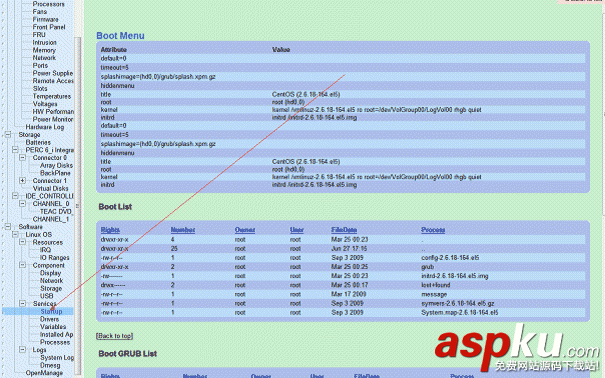Open CHANNEL_1 tree item
Image resolution: width=605 pixels, height=378 pixels.
pos(51,219)
